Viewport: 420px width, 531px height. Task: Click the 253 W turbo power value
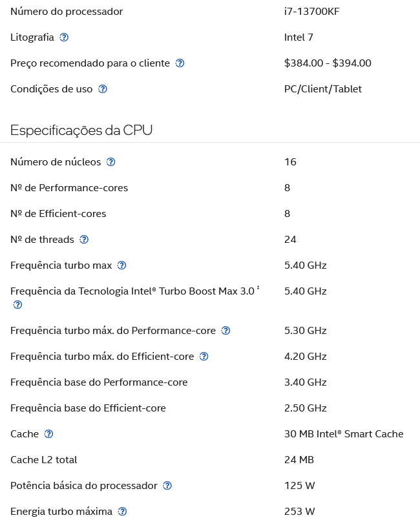coord(299,512)
